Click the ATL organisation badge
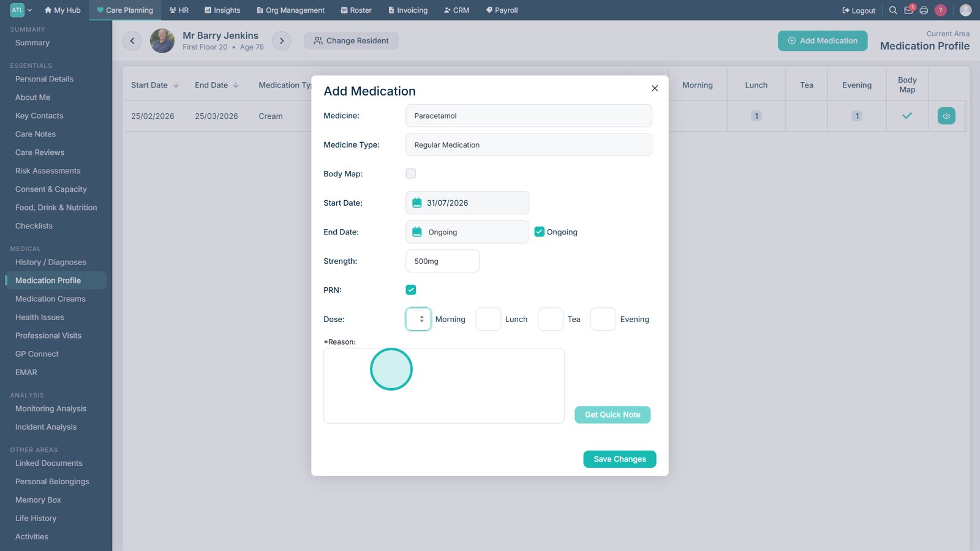Screen dimensions: 980x551 tap(17, 10)
